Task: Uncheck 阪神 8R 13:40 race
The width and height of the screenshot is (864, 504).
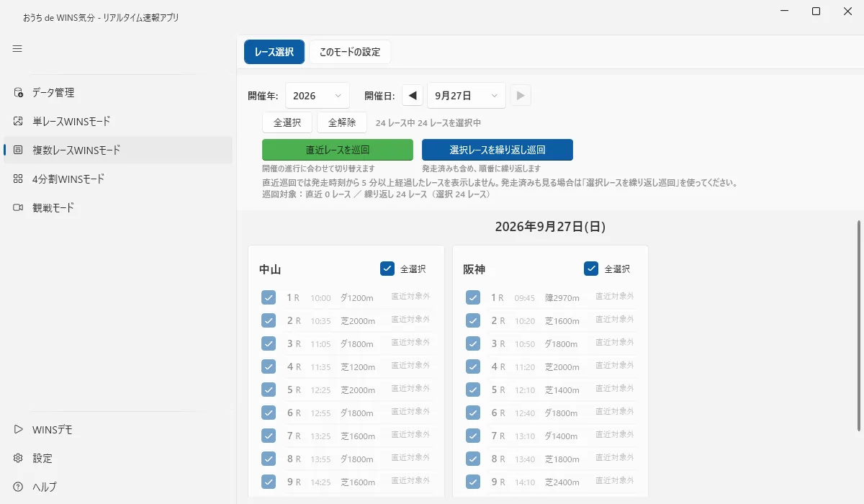Action: click(x=473, y=459)
